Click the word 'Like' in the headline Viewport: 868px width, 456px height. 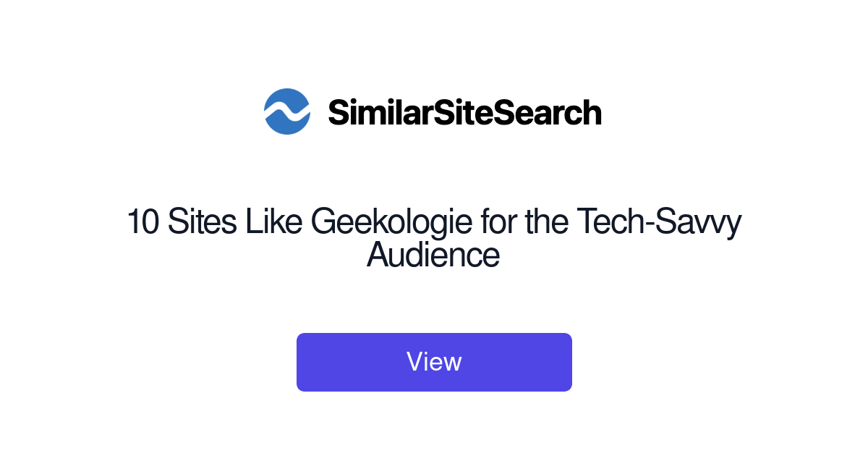(275, 222)
